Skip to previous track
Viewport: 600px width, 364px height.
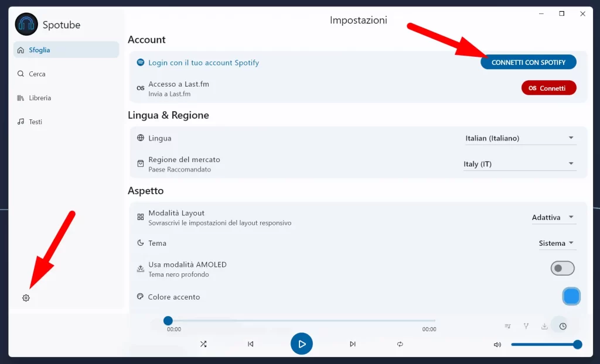point(251,344)
